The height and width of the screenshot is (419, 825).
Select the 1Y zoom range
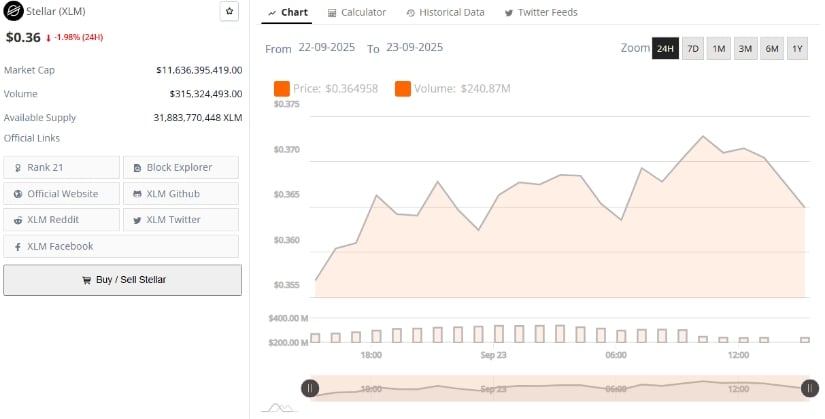(x=797, y=48)
